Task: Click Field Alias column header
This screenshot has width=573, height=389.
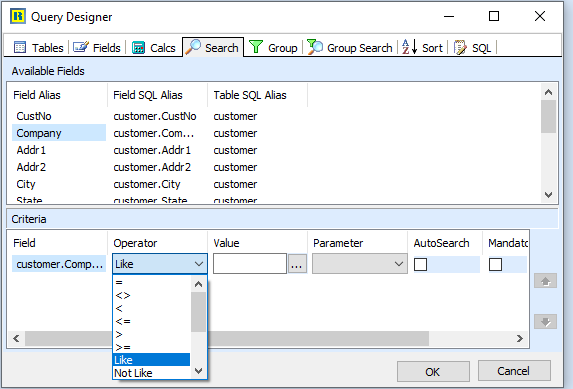Action: [57, 95]
